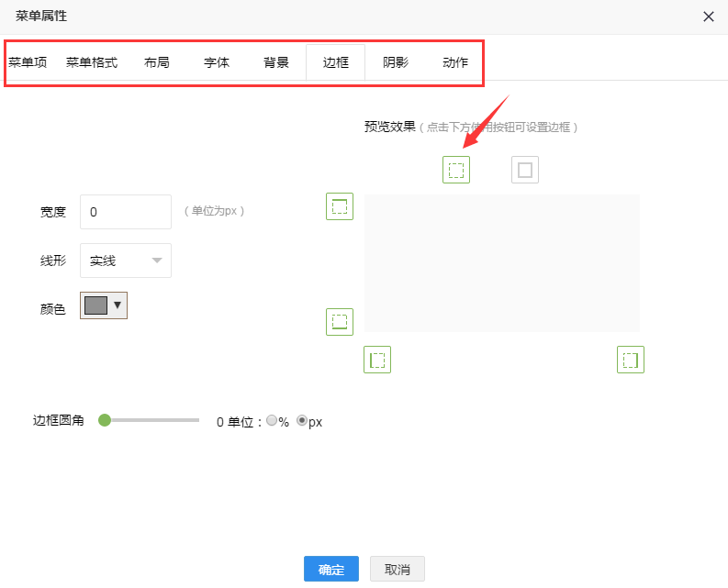Switch to the 阴影 tab
Image resolution: width=728 pixels, height=588 pixels.
tap(395, 62)
